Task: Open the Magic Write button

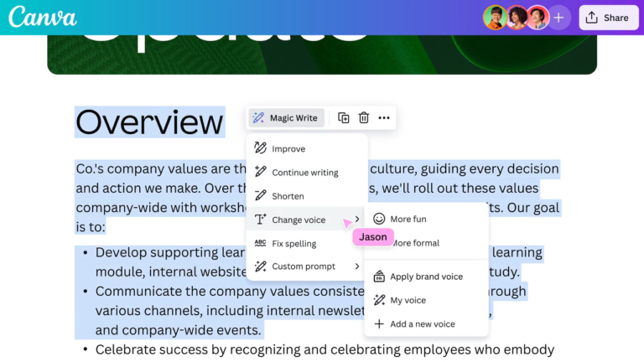Action: pos(286,118)
